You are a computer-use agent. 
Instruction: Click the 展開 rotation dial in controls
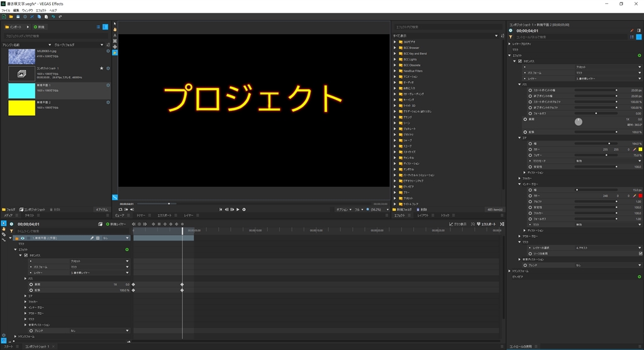tap(579, 121)
